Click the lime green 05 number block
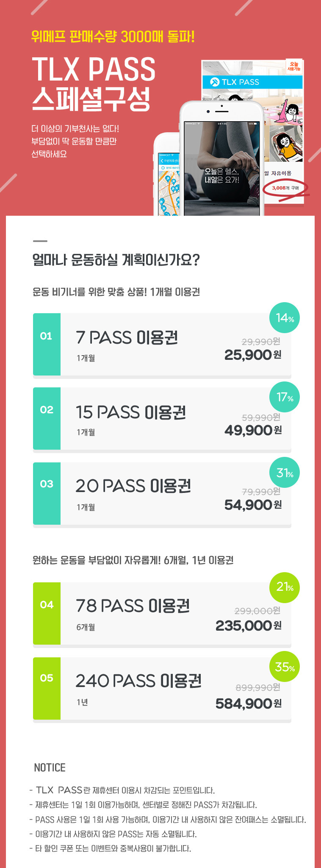This screenshot has width=321, height=868. click(x=47, y=688)
